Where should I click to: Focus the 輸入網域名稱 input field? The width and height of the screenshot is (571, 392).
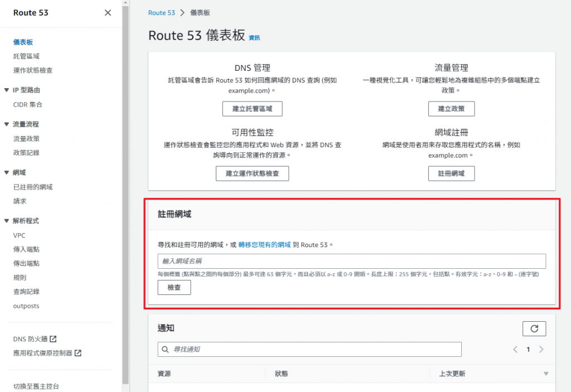click(352, 261)
